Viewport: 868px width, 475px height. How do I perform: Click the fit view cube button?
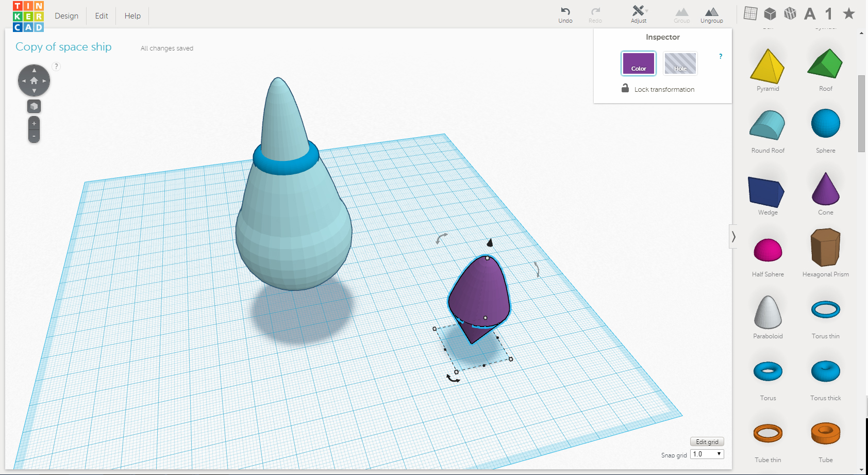coord(34,106)
